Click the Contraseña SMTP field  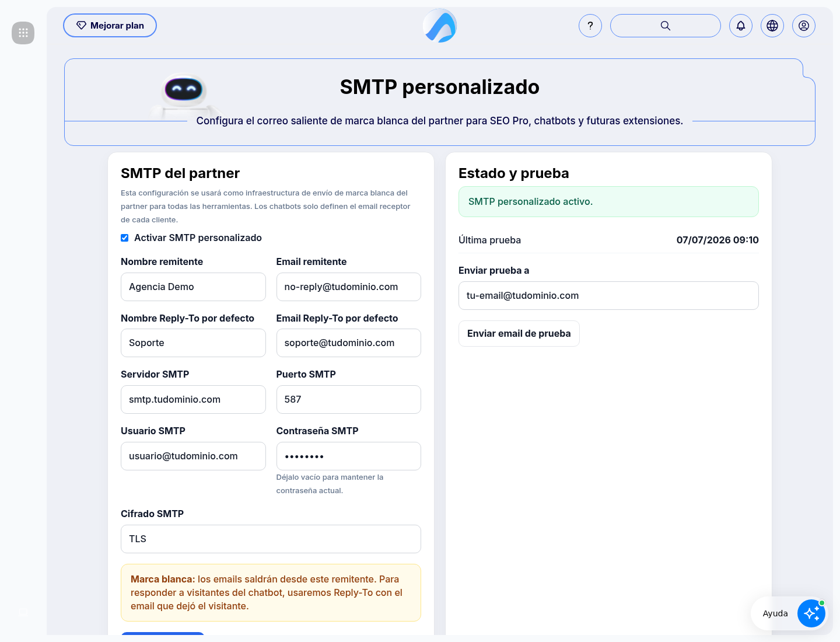pyautogui.click(x=349, y=456)
